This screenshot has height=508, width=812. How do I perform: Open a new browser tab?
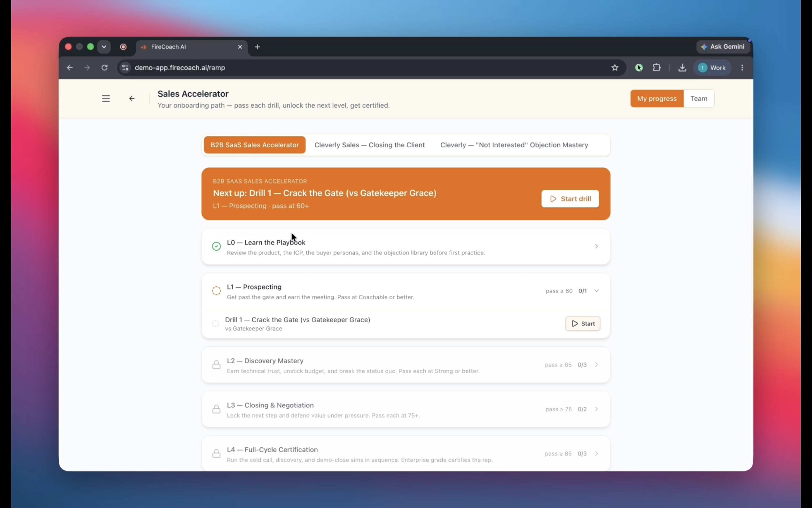pyautogui.click(x=257, y=47)
